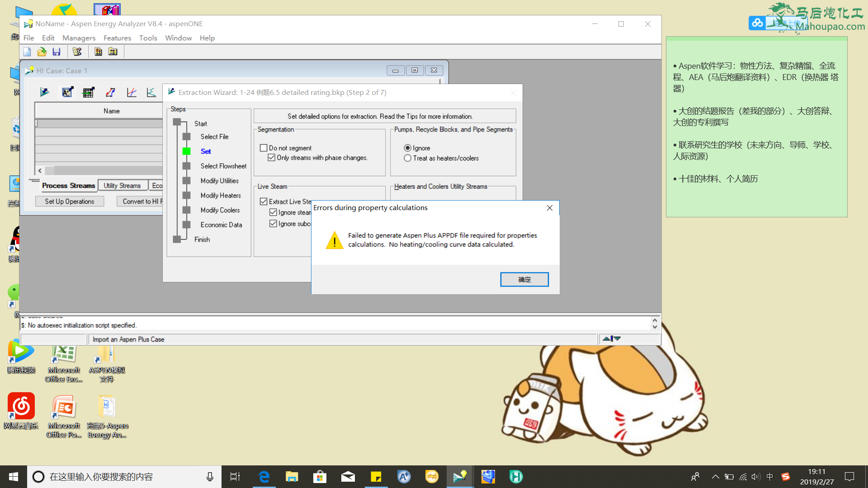Click the Save floppy disk icon
Screen dimensions: 868x488
tap(57, 52)
